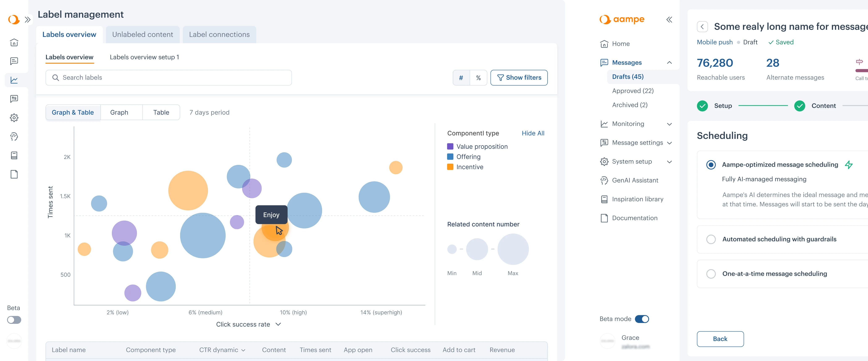This screenshot has width=868, height=361.
Task: Open the Home icon in collapsed sidebar
Action: pyautogui.click(x=14, y=42)
